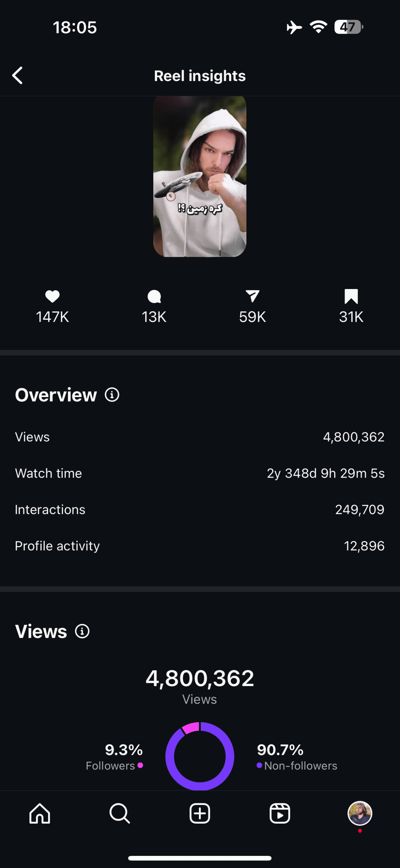Tap the saves bookmark icon

(351, 297)
